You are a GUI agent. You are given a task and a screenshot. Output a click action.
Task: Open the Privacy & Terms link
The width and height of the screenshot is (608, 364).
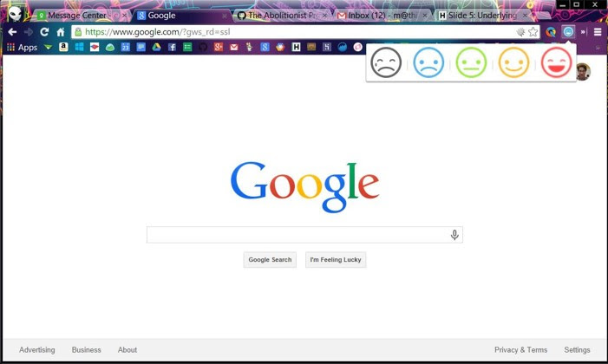coord(520,349)
